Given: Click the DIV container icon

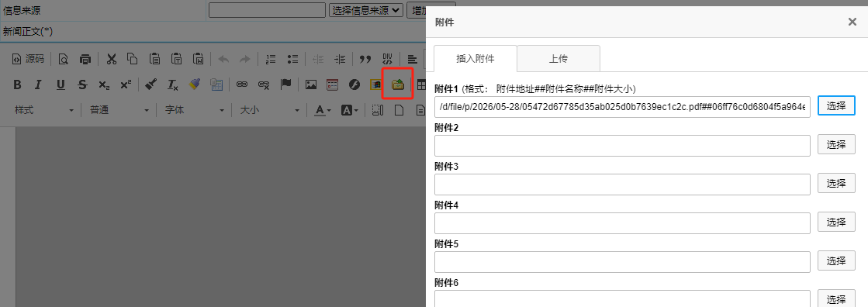Looking at the screenshot, I should (388, 59).
